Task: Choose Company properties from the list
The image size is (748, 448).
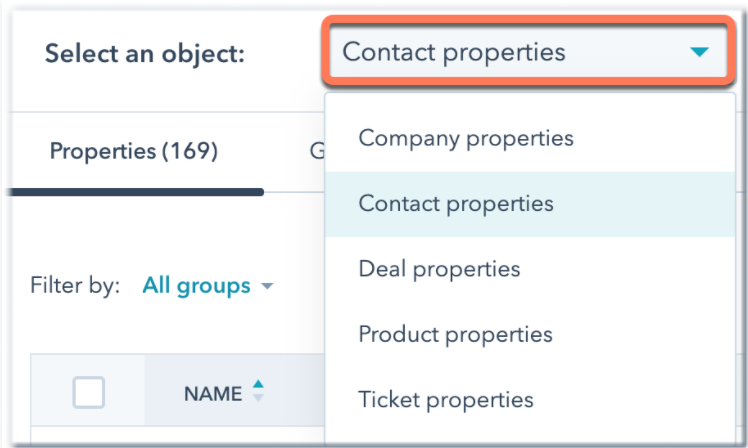Action: tap(466, 138)
